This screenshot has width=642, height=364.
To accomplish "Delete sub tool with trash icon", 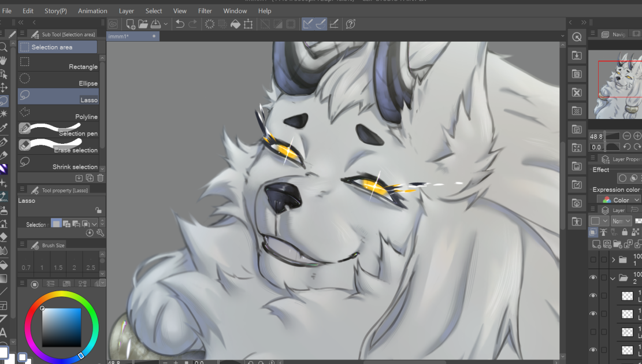I will (x=101, y=178).
